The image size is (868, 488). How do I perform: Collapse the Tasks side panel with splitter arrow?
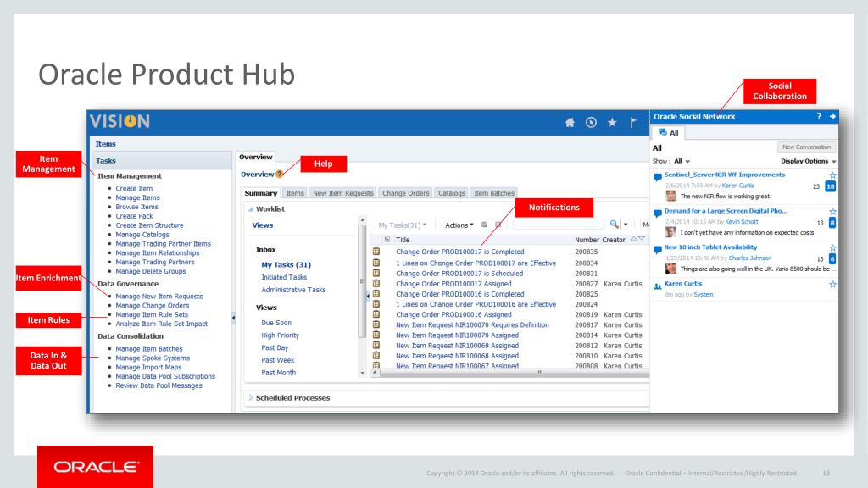tap(233, 319)
